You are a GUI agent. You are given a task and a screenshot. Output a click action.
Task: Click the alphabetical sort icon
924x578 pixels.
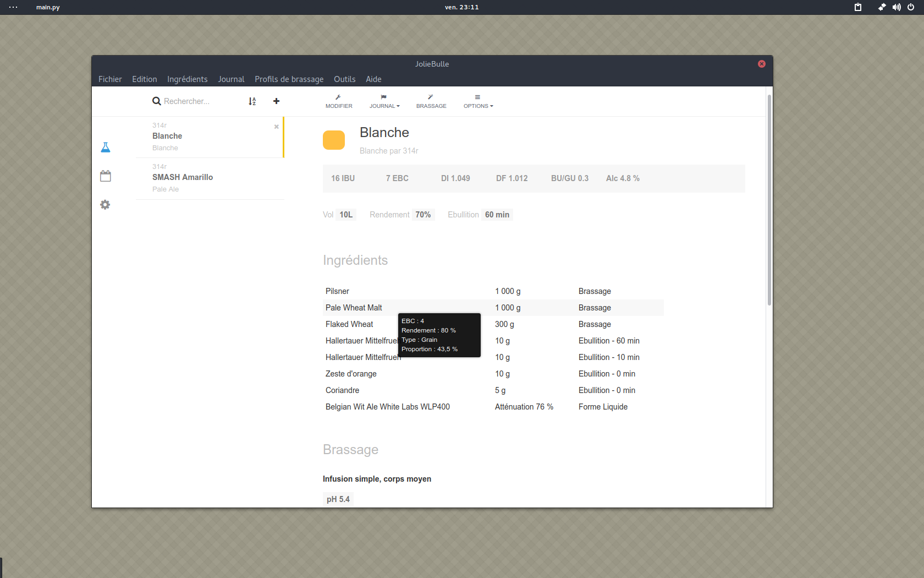pos(252,101)
